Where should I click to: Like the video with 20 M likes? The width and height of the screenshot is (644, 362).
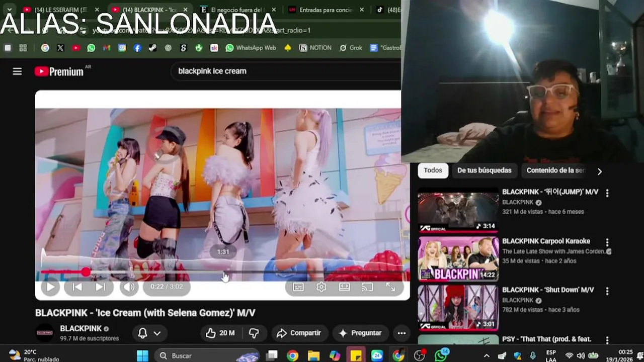tap(220, 333)
